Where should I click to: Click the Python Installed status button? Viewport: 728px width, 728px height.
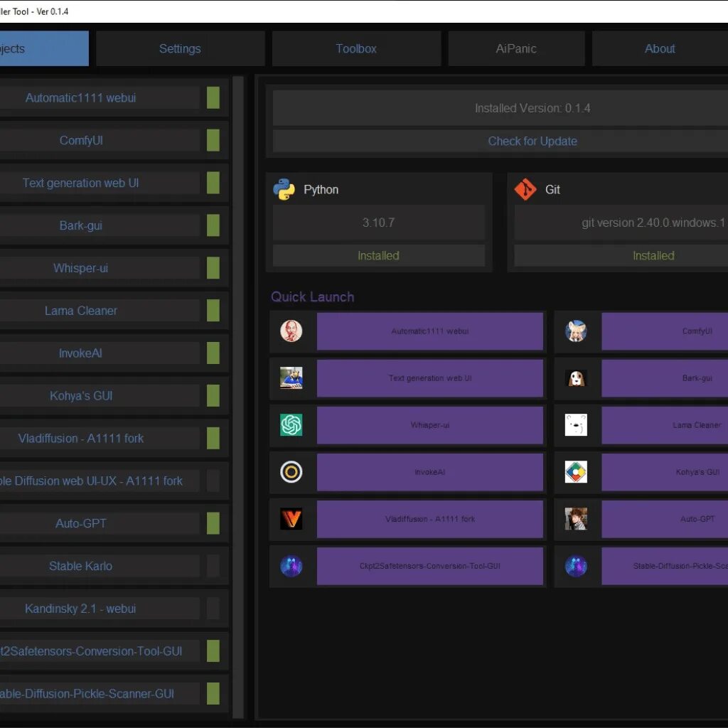tap(378, 255)
